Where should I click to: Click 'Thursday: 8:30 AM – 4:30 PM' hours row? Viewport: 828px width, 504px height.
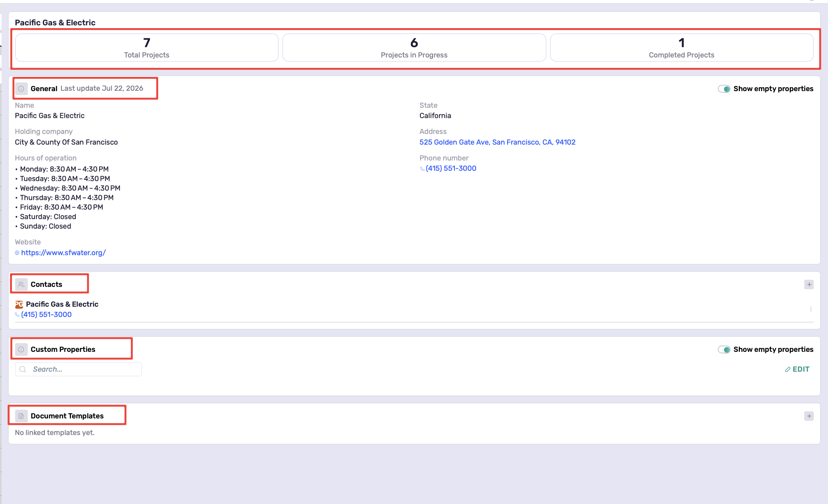pyautogui.click(x=67, y=198)
